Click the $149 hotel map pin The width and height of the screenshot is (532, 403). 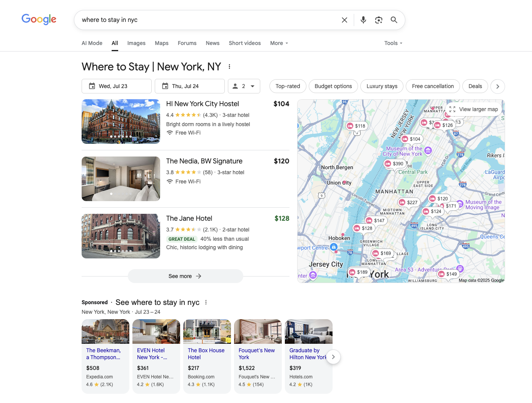tap(448, 274)
